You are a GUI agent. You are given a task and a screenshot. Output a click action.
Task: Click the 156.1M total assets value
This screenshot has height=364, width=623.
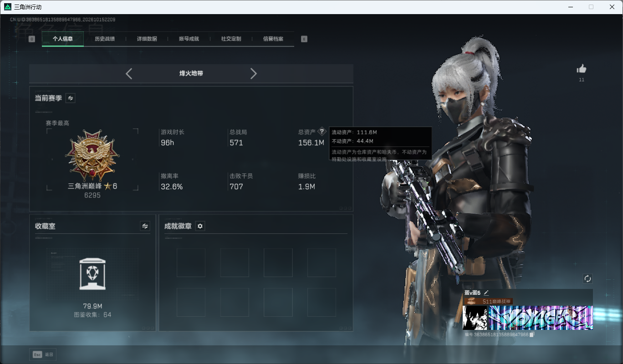[x=311, y=143]
